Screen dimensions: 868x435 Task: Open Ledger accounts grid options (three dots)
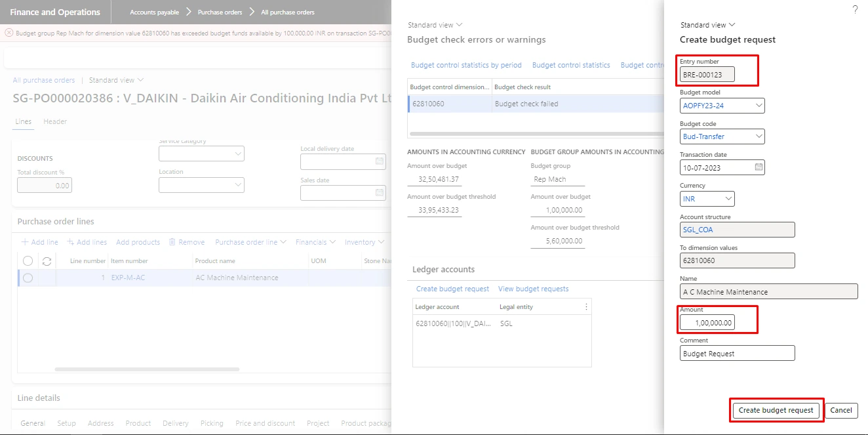pyautogui.click(x=586, y=306)
